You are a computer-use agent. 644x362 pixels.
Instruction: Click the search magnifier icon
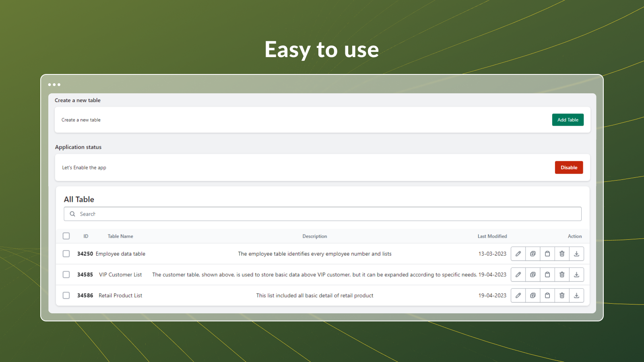coord(72,214)
